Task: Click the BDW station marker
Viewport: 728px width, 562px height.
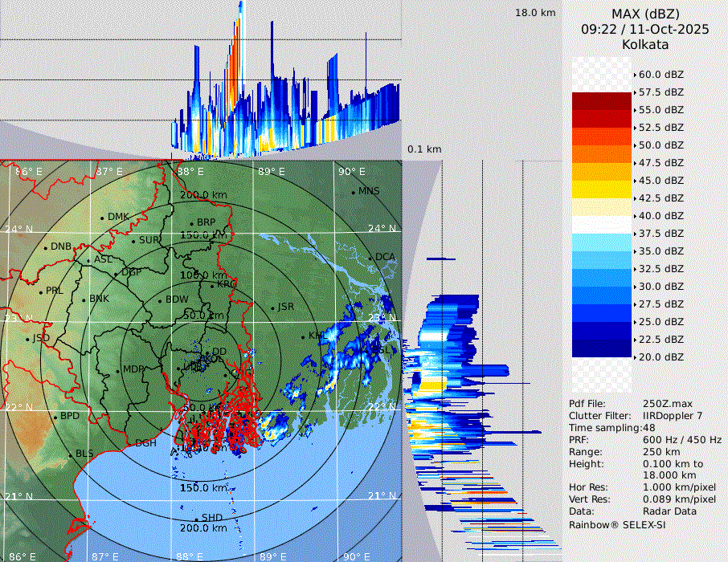Action: [x=161, y=300]
